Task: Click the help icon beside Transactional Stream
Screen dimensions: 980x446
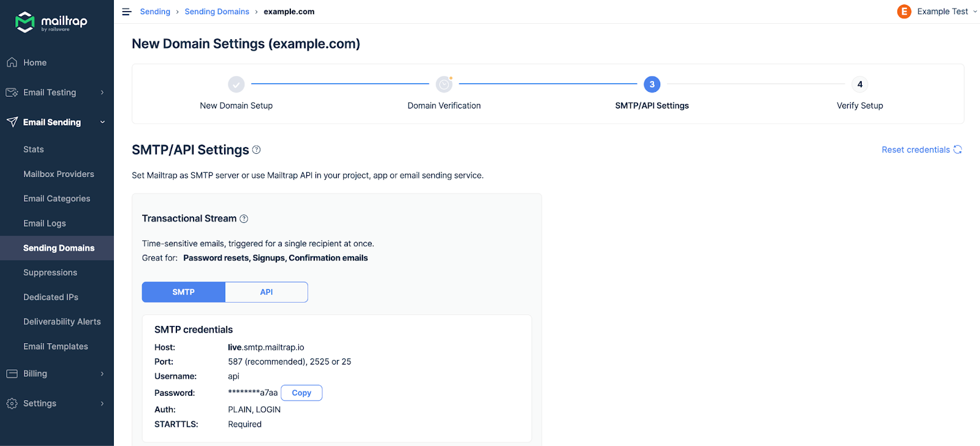Action: 244,219
